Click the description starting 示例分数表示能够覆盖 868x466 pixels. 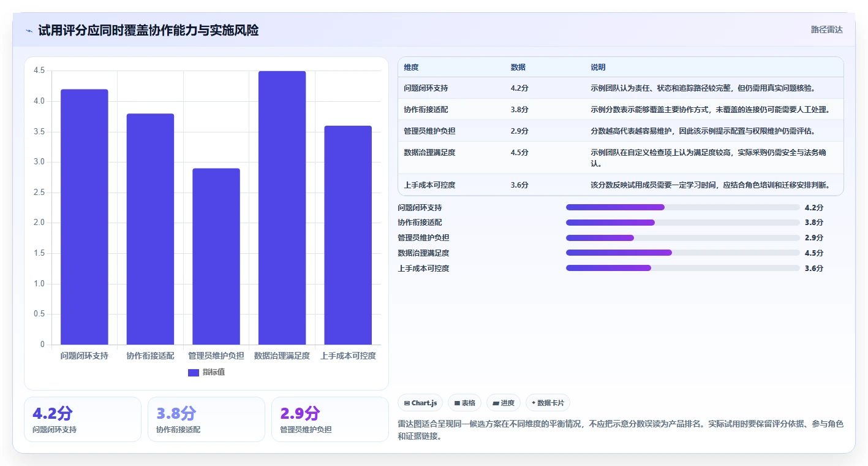click(710, 110)
